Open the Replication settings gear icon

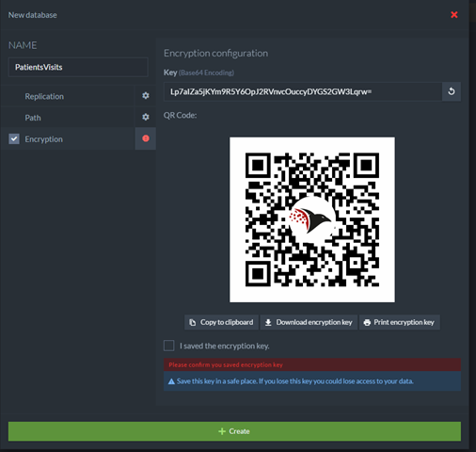coord(146,96)
